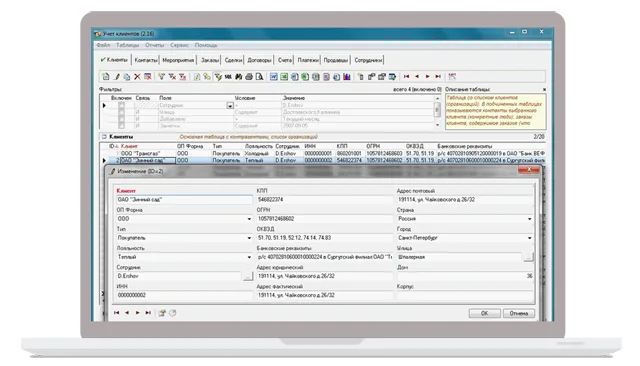Viewport: 640px width, 366px height.
Task: Click the print preview magnifier icon
Action: pyautogui.click(x=259, y=76)
